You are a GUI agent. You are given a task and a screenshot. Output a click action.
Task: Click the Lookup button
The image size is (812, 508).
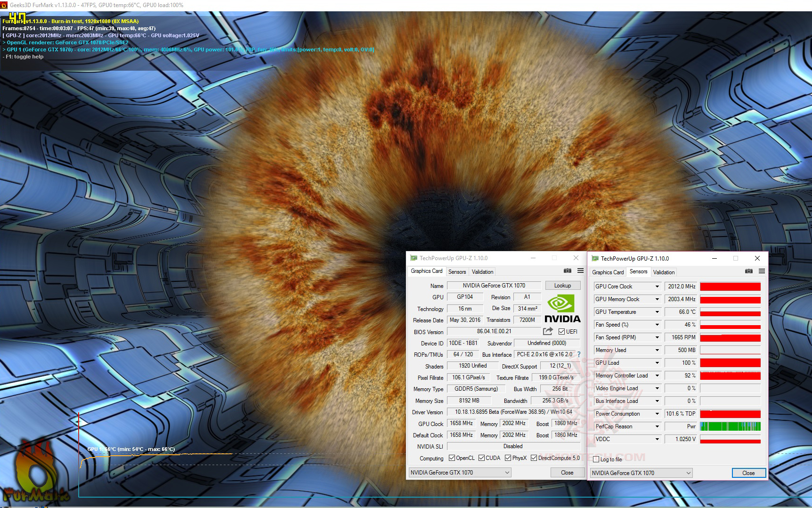tap(562, 286)
